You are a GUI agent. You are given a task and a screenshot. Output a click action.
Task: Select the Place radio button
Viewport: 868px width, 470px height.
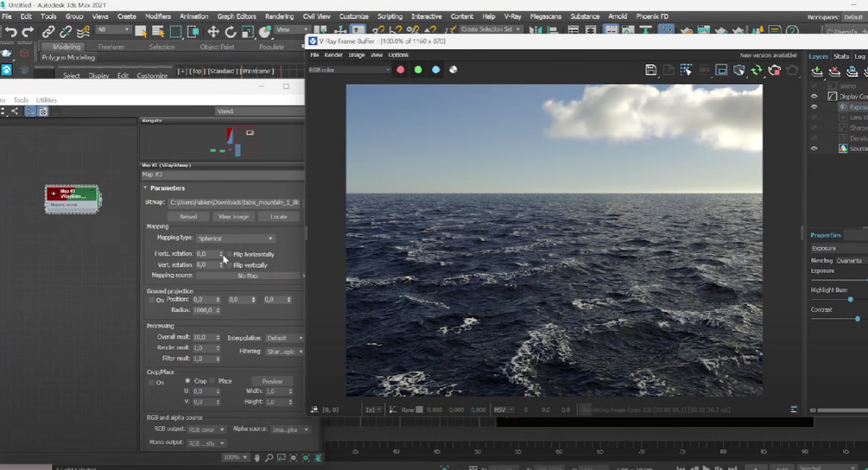click(213, 381)
